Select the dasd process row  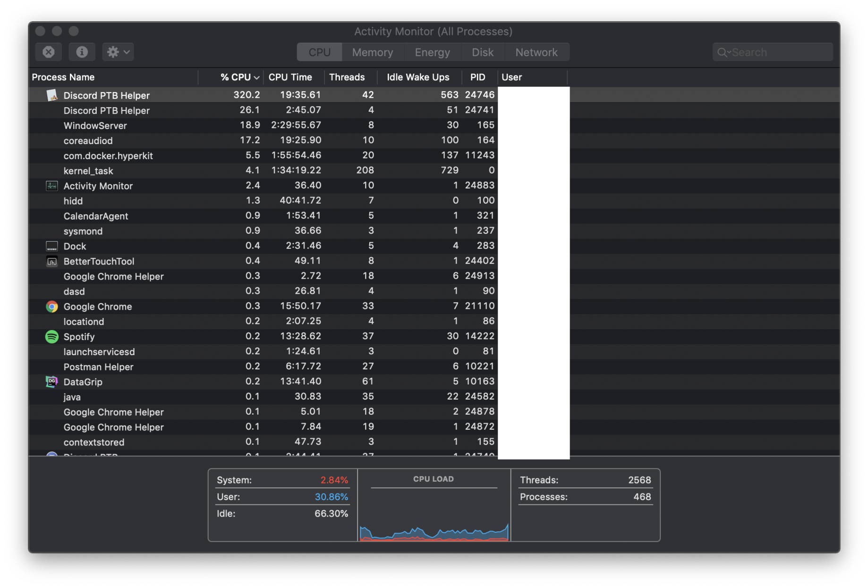pos(434,291)
